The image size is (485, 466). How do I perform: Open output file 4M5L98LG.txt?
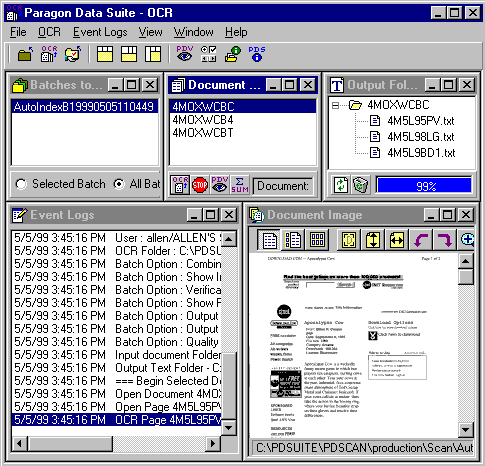tap(421, 137)
